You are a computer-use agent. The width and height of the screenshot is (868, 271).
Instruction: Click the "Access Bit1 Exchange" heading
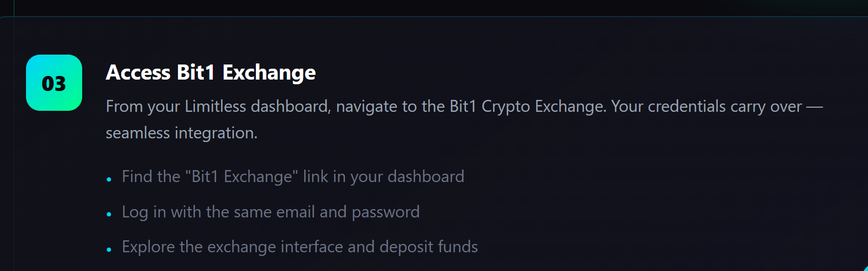tap(211, 73)
